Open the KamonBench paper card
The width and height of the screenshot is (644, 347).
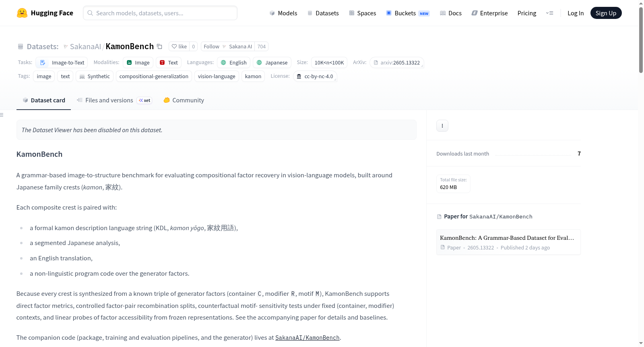click(x=508, y=242)
